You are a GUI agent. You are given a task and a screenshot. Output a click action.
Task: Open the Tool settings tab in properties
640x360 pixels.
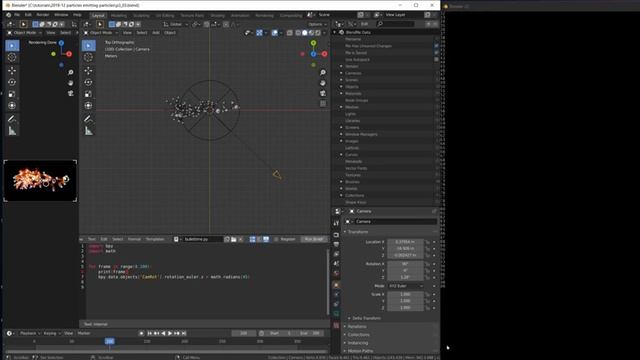tap(336, 224)
